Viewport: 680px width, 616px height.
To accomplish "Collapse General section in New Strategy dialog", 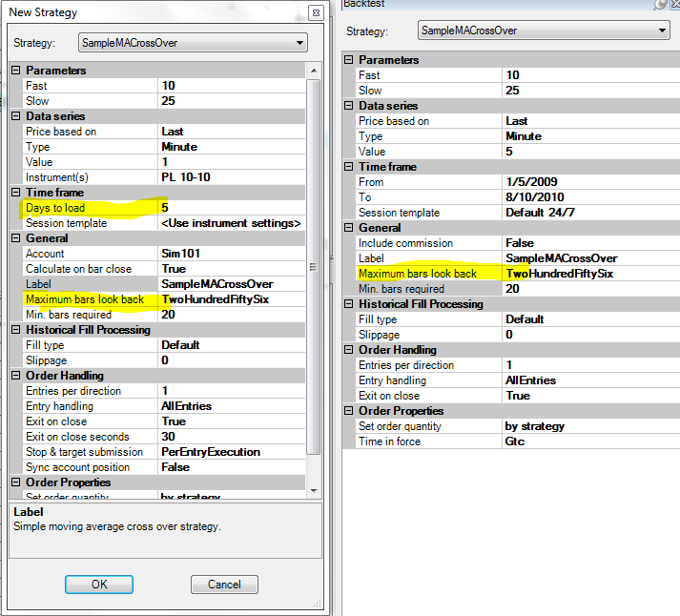I will coord(16,238).
